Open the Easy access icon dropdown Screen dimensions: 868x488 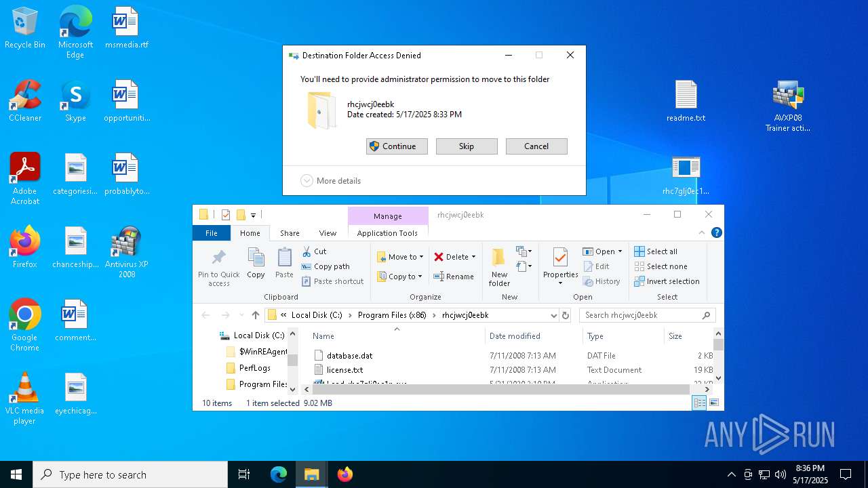point(524,266)
